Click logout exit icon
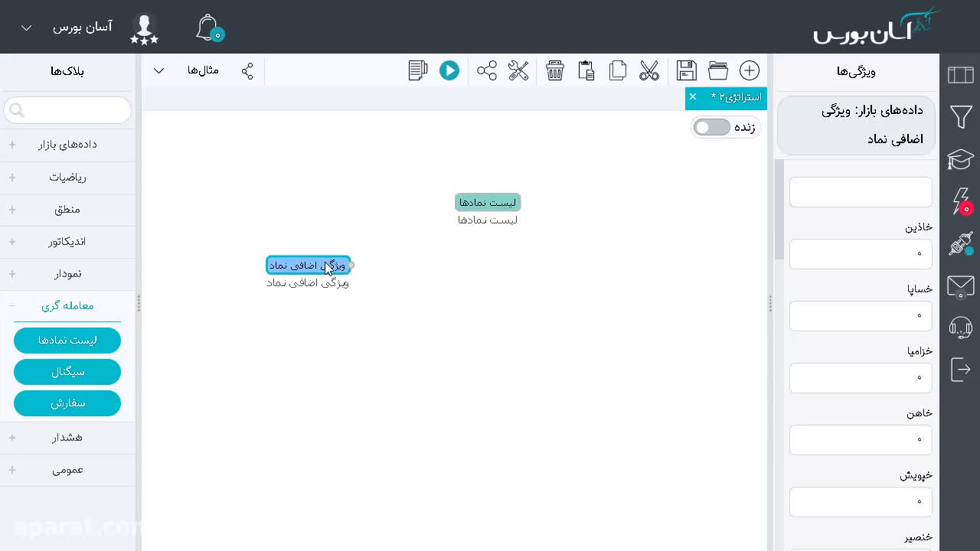980x551 pixels. (x=960, y=369)
